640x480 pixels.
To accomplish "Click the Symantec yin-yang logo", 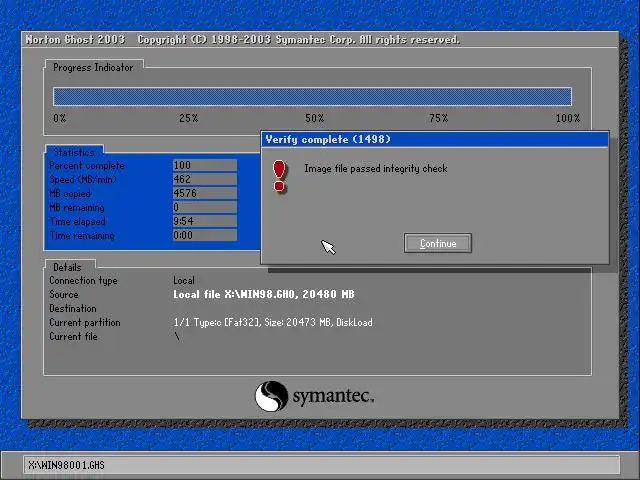I will coord(271,396).
